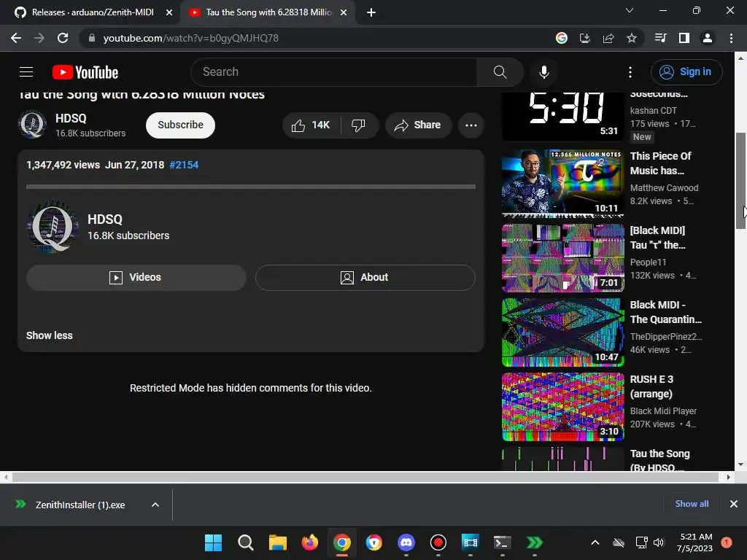Viewport: 747px width, 560px height.
Task: Open HDSQ Videos button in description
Action: (x=136, y=278)
